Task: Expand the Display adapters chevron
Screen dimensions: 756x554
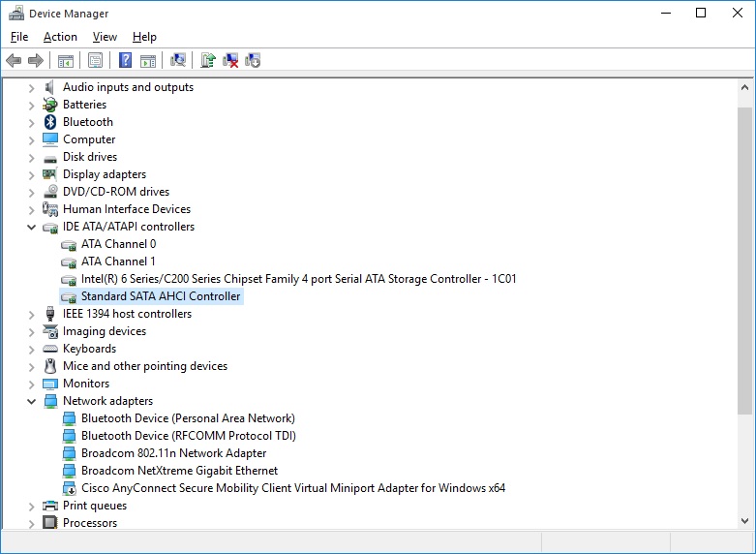Action: tap(31, 174)
